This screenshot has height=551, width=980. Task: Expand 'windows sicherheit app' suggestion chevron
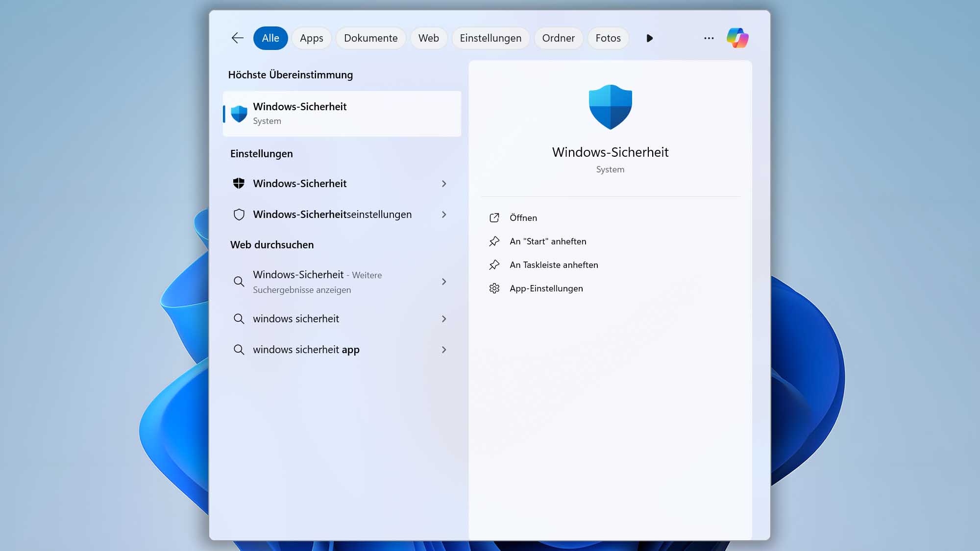444,350
